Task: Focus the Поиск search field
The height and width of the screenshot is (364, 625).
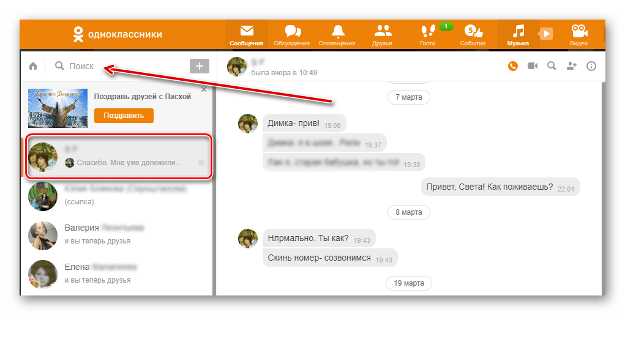Action: (119, 65)
